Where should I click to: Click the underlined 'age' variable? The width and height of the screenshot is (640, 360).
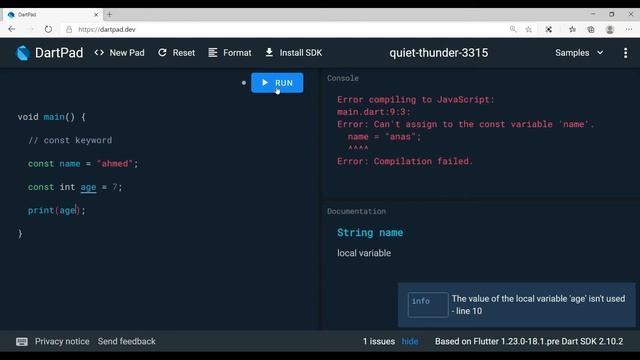pos(88,187)
